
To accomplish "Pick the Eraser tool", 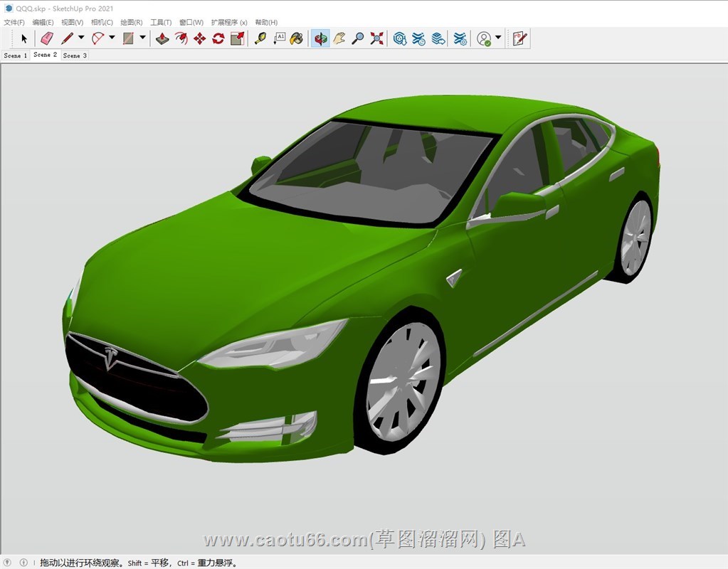I will [x=47, y=38].
